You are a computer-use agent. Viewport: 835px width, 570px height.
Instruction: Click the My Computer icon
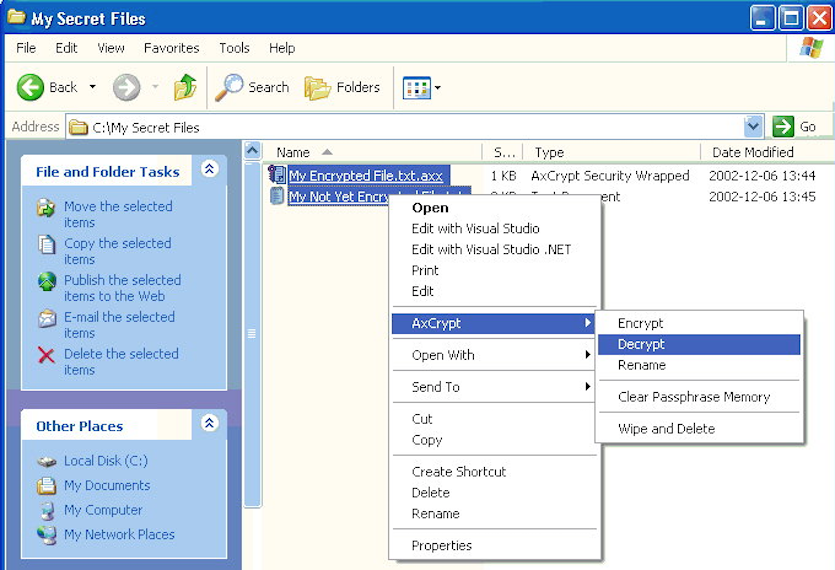click(x=47, y=510)
